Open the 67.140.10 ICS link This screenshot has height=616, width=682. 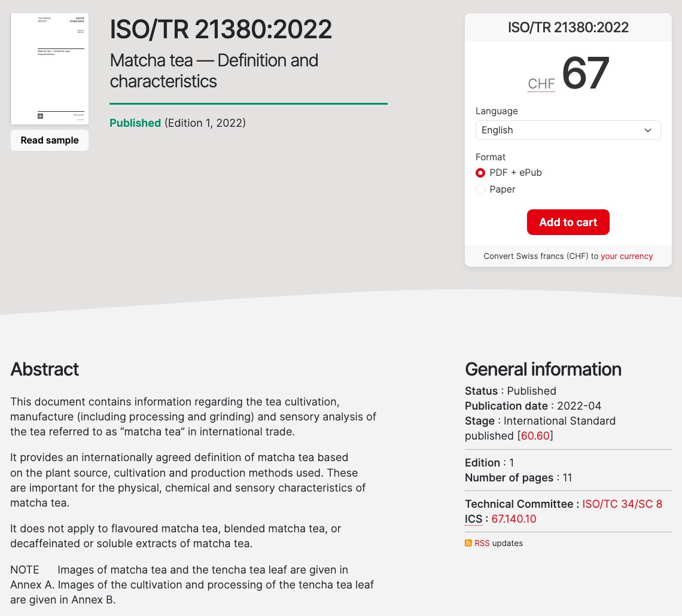tap(514, 519)
